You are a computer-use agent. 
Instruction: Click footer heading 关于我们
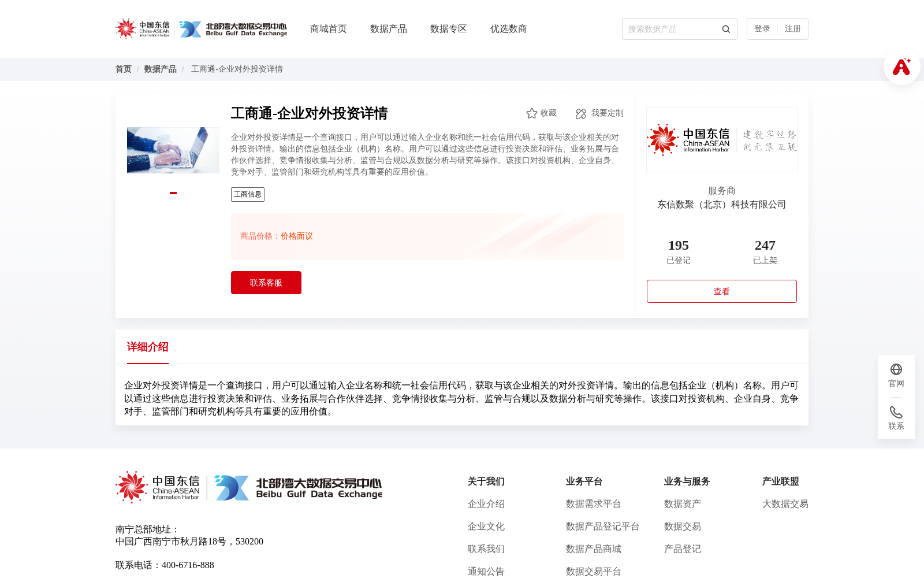[486, 481]
